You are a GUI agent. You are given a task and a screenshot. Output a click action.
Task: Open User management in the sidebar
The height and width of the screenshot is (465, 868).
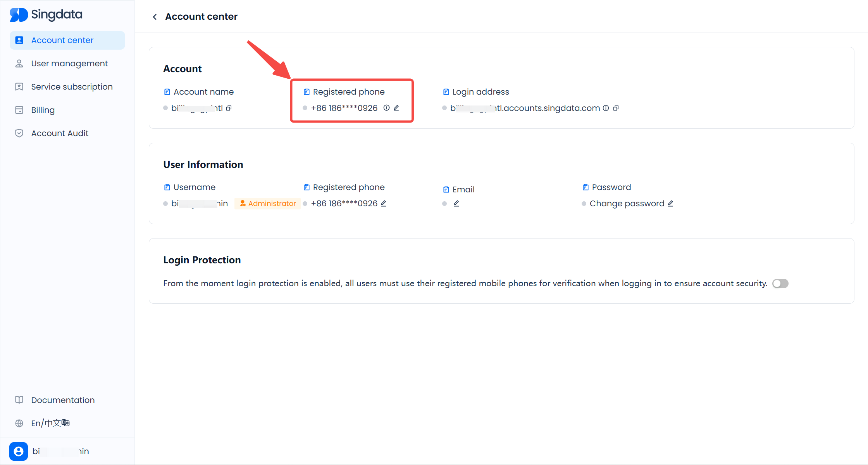click(69, 64)
